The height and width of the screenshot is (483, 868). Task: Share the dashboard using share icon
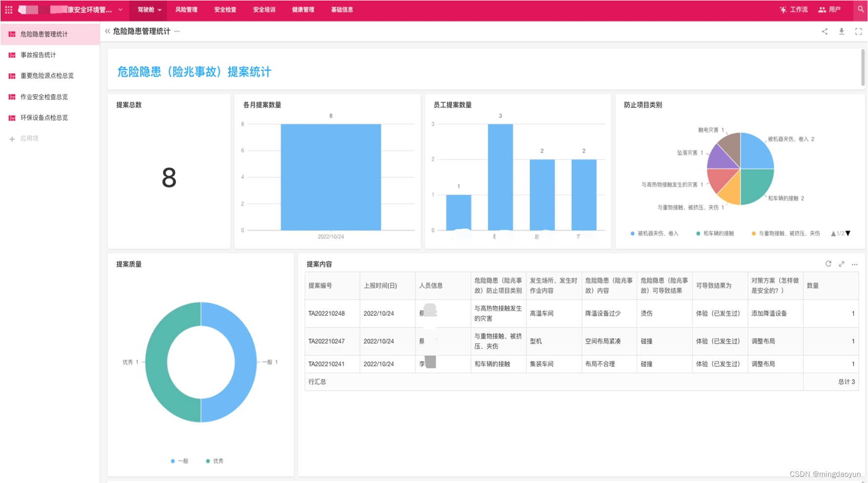825,31
